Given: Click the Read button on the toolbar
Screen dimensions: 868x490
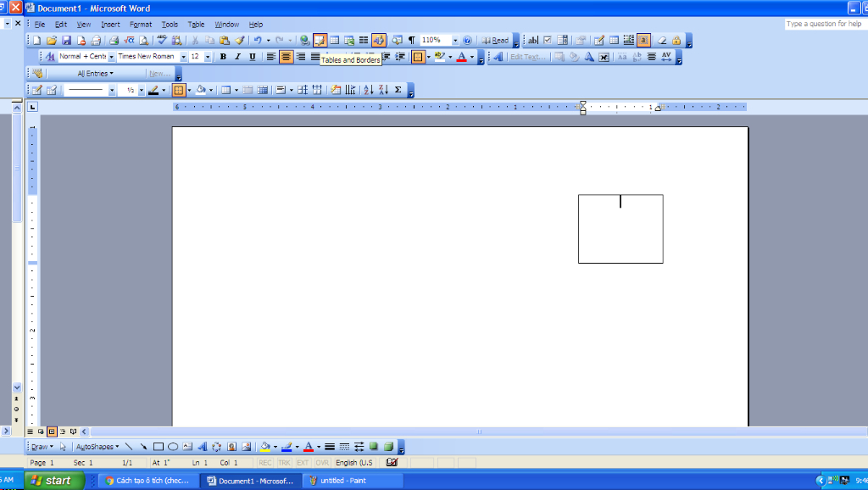Looking at the screenshot, I should (x=494, y=39).
